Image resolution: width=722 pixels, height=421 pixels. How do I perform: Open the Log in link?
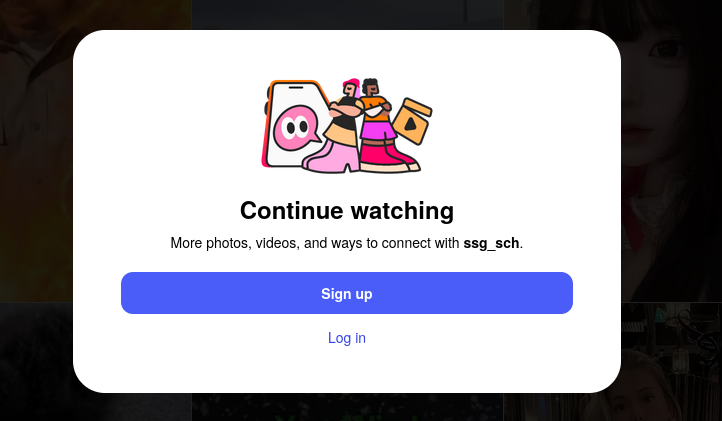coord(347,338)
